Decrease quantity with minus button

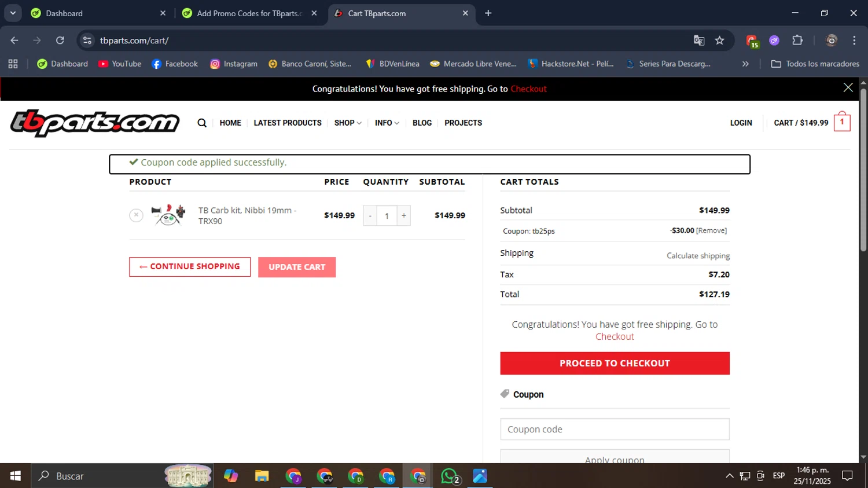(370, 216)
